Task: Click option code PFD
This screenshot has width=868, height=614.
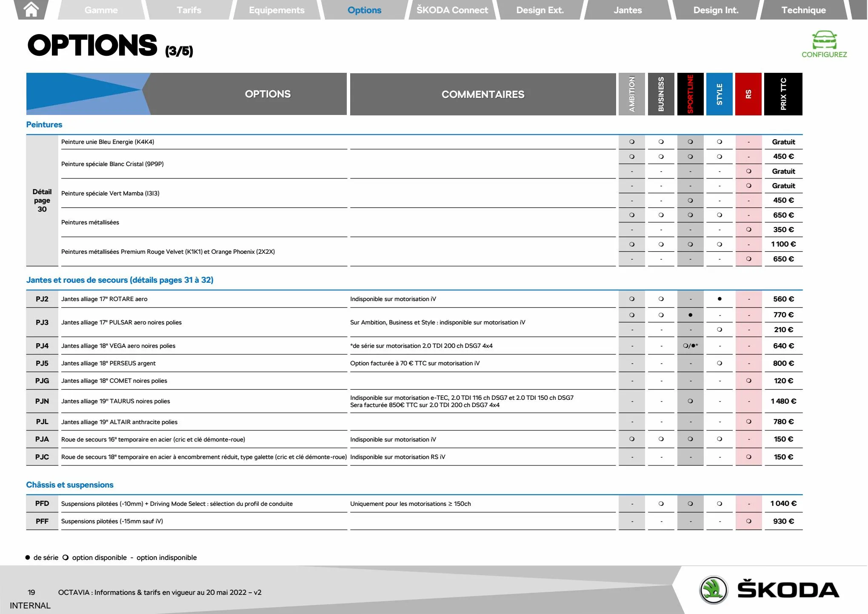Action: point(42,503)
